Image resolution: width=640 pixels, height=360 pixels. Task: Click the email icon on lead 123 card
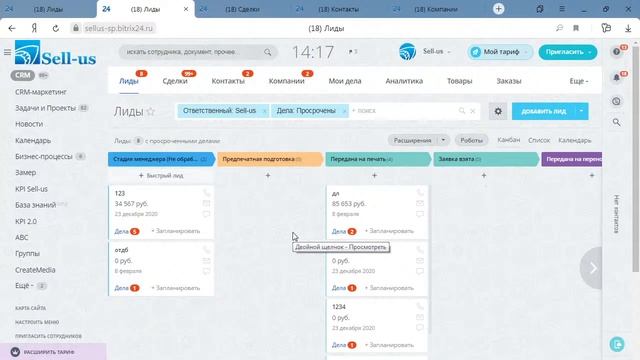[x=207, y=203]
